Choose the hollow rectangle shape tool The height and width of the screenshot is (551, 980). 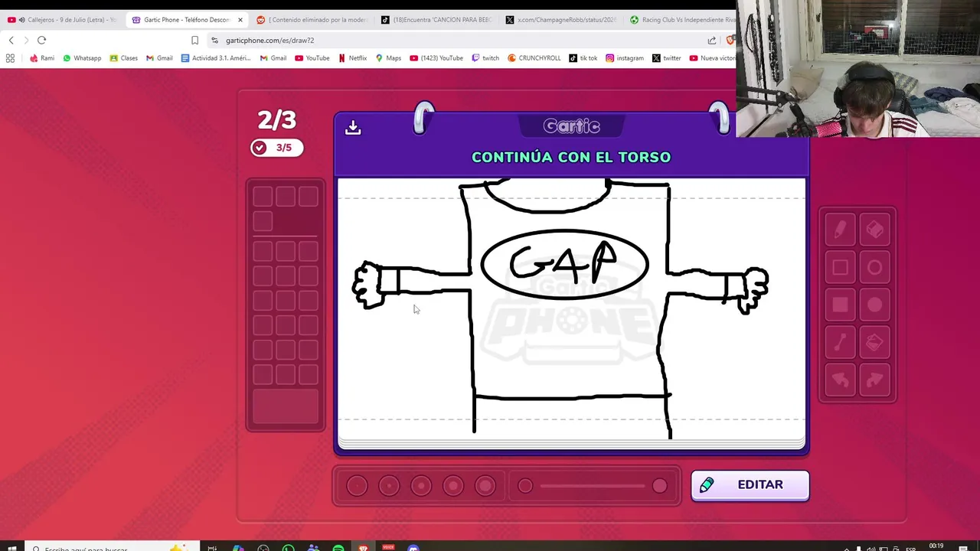(x=840, y=267)
